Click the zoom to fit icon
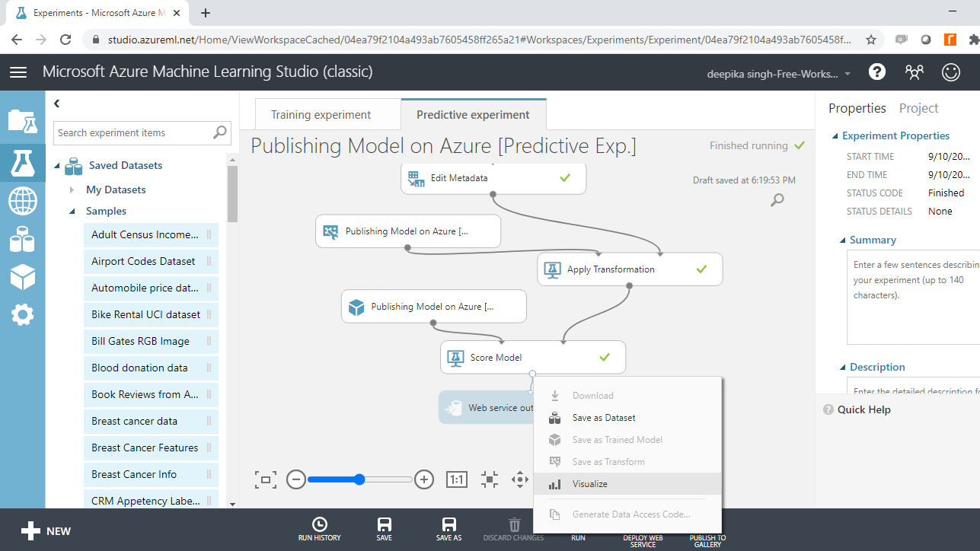Image resolution: width=980 pixels, height=551 pixels. coord(490,479)
